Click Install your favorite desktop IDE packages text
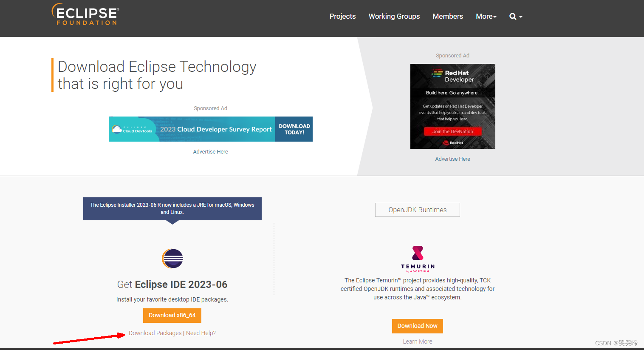This screenshot has width=644, height=350. [172, 299]
